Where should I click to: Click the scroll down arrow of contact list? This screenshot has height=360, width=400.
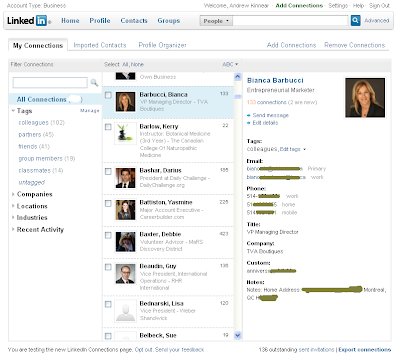[x=238, y=335]
